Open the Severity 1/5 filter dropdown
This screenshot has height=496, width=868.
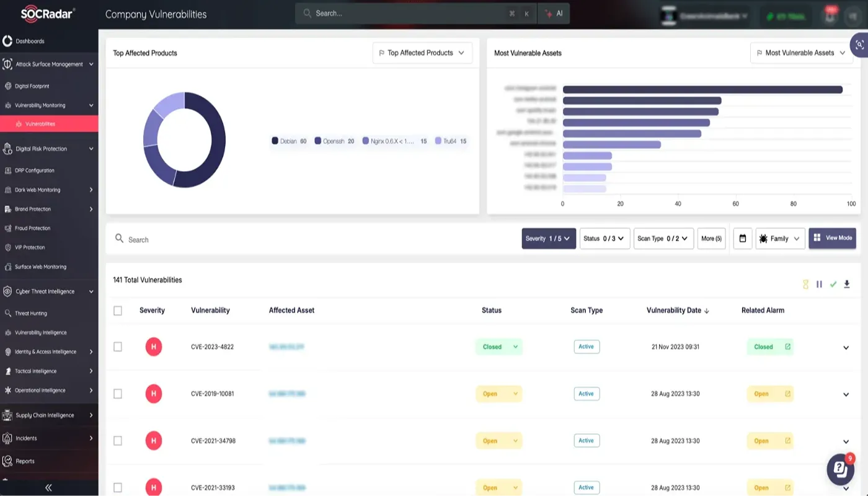click(549, 239)
